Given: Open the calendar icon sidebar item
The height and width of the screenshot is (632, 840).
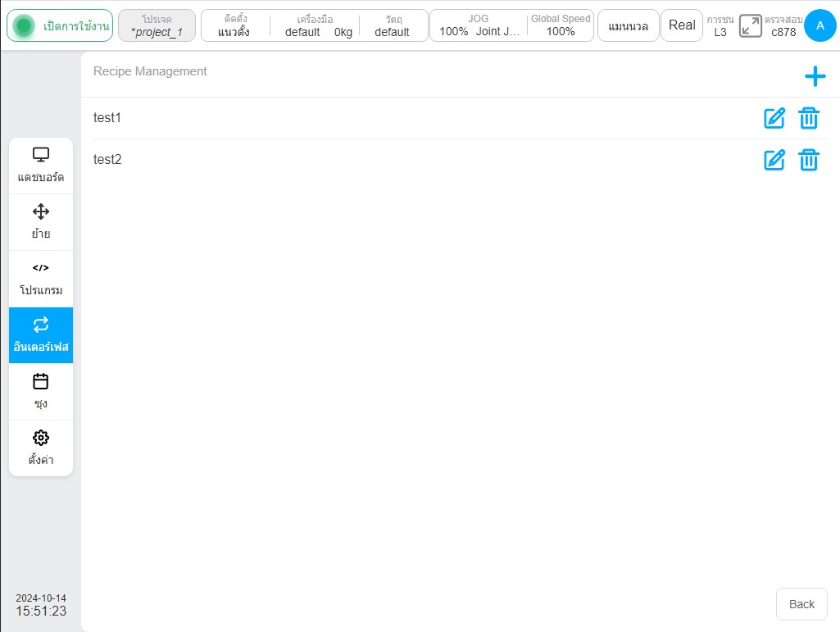Looking at the screenshot, I should (x=41, y=391).
